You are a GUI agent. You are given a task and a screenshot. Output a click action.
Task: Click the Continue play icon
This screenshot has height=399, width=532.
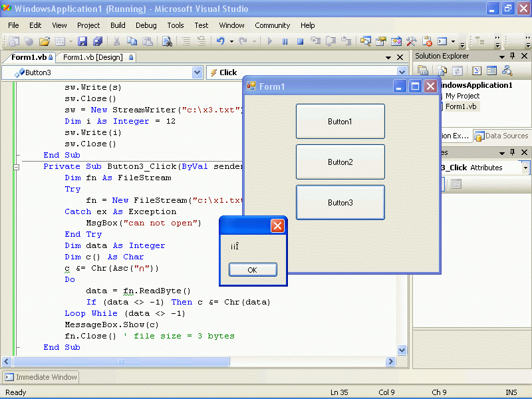[x=270, y=41]
